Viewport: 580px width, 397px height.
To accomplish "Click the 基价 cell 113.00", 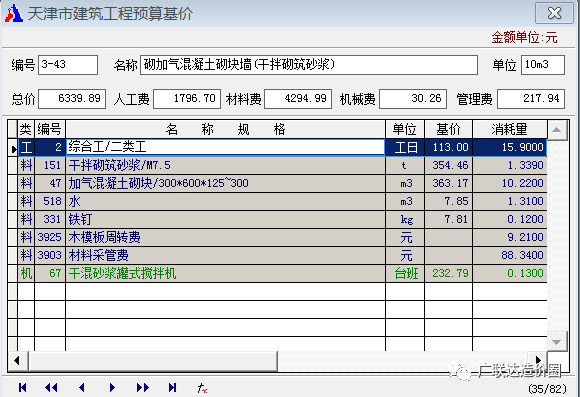I will [x=448, y=147].
